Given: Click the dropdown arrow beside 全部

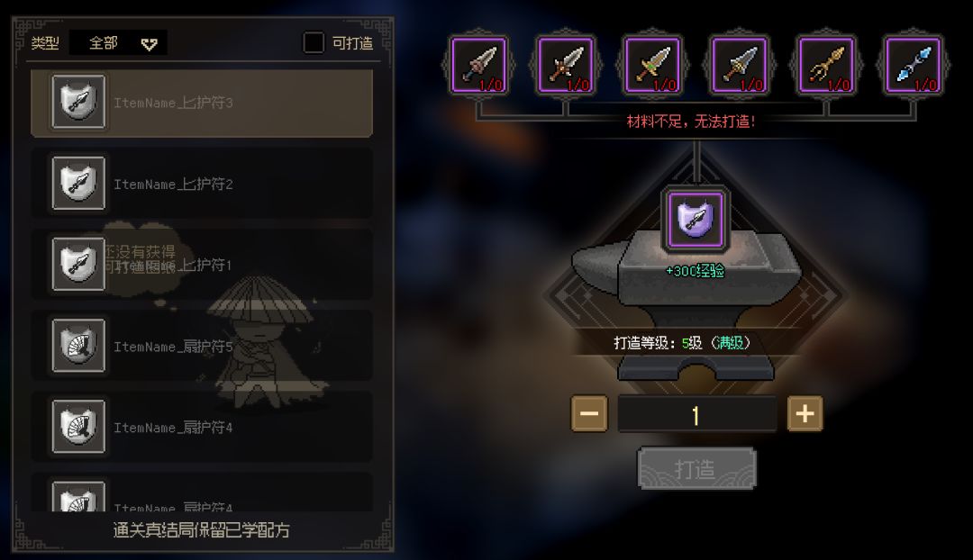Looking at the screenshot, I should pyautogui.click(x=149, y=44).
